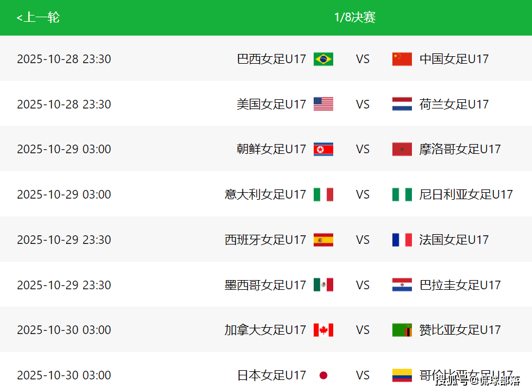Click the Mexico flag icon
The image size is (532, 392).
point(323,285)
